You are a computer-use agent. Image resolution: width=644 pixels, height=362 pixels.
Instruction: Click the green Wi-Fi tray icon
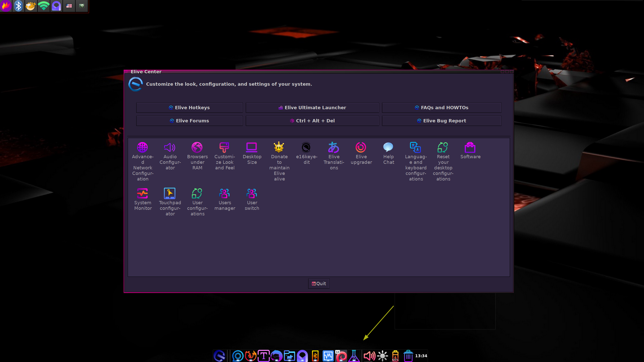44,6
